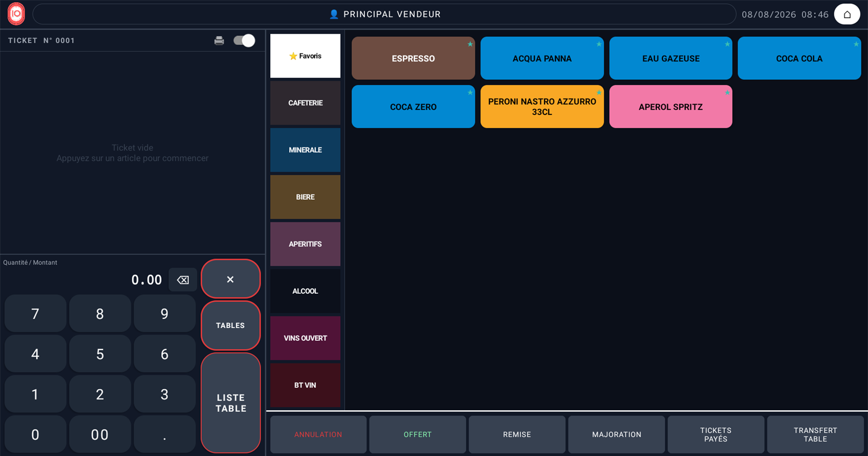This screenshot has height=456, width=868.
Task: Add COCA COLA to the ticket
Action: (800, 58)
